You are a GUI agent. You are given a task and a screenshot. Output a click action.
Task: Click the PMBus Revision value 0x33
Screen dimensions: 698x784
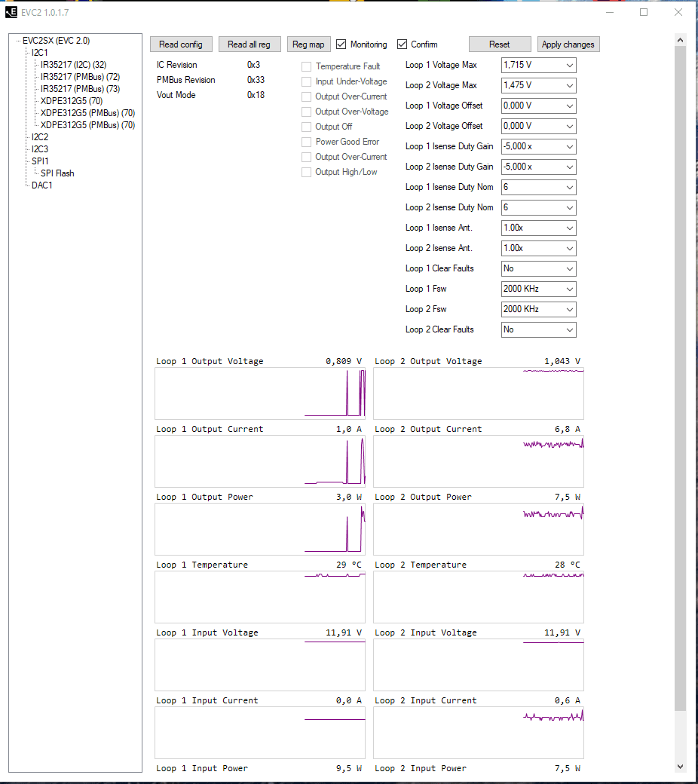(x=256, y=80)
